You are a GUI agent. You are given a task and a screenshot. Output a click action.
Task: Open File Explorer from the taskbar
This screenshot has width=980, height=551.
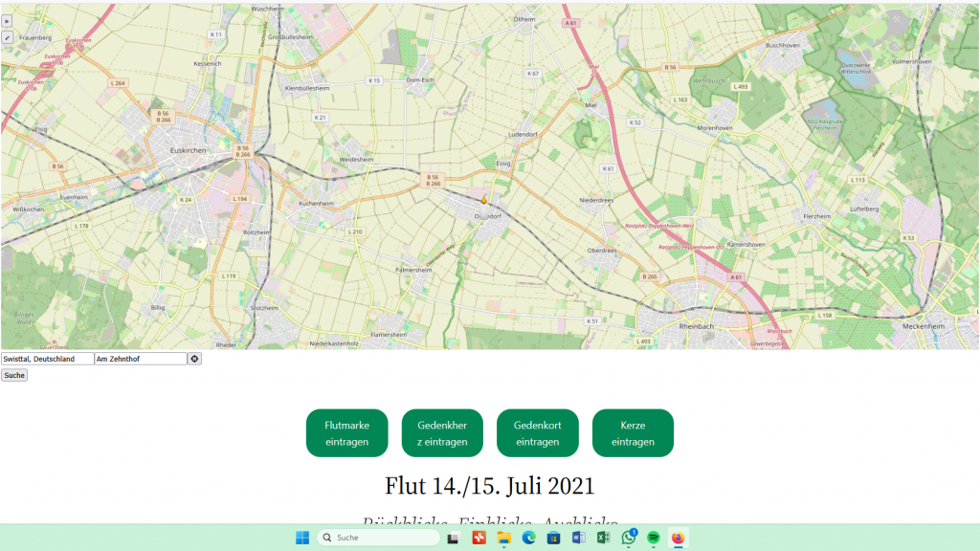(x=503, y=538)
